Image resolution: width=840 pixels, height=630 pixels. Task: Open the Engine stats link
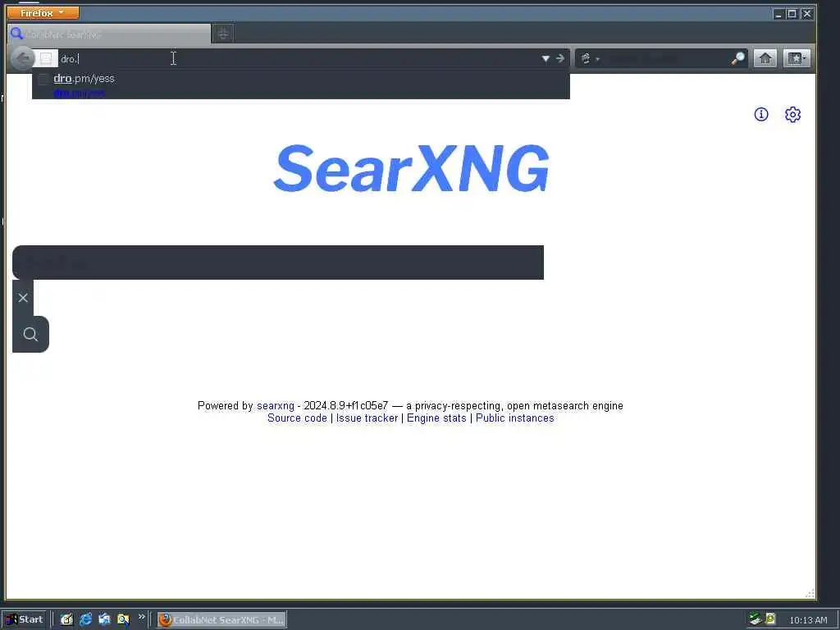(436, 418)
